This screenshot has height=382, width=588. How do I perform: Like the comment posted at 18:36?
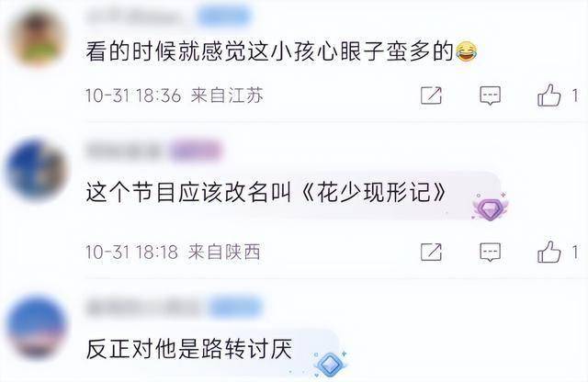pos(549,95)
